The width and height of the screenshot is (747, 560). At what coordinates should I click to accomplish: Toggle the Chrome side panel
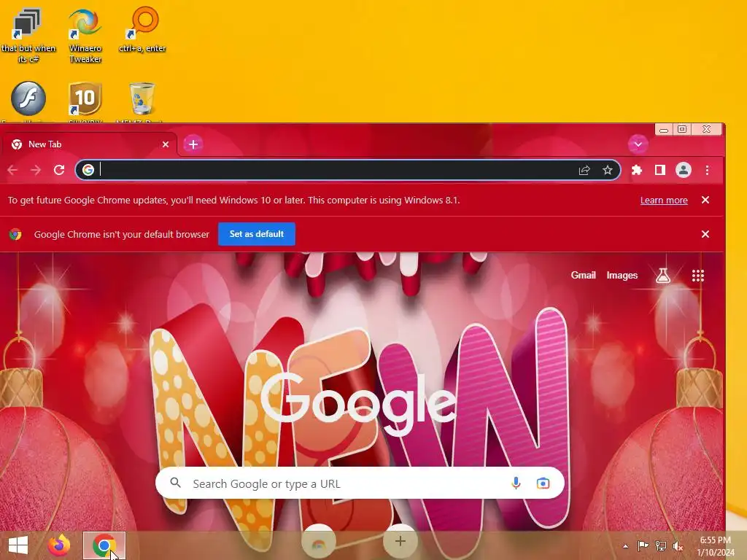659,170
